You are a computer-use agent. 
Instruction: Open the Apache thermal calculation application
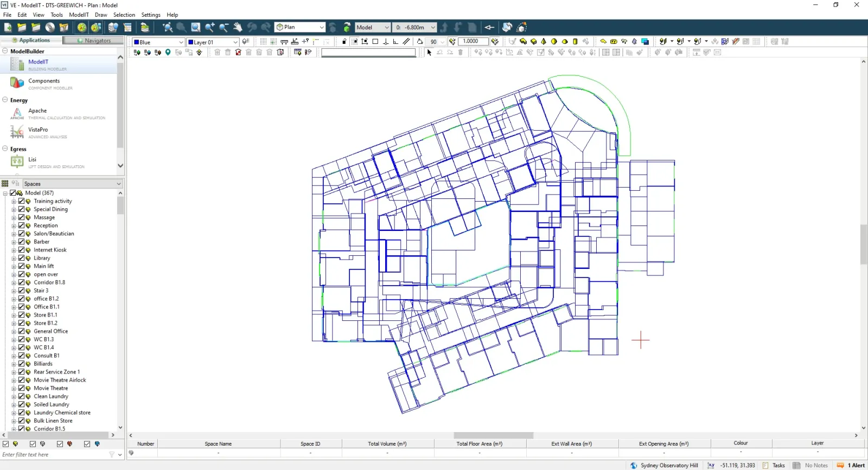[x=59, y=113]
